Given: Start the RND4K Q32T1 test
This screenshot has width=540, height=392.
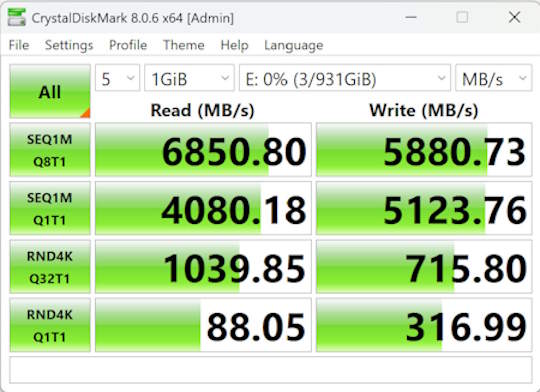Looking at the screenshot, I should tap(50, 267).
